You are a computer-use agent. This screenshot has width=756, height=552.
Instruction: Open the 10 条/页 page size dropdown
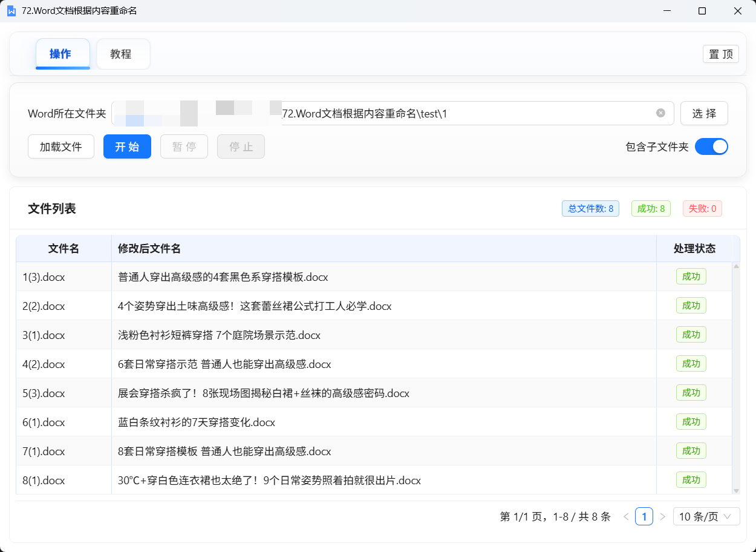[x=706, y=516]
